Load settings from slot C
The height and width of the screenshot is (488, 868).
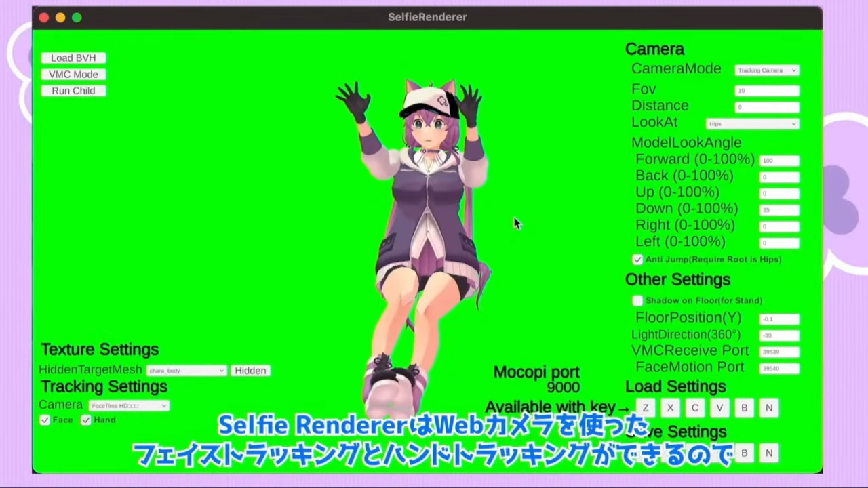(694, 408)
